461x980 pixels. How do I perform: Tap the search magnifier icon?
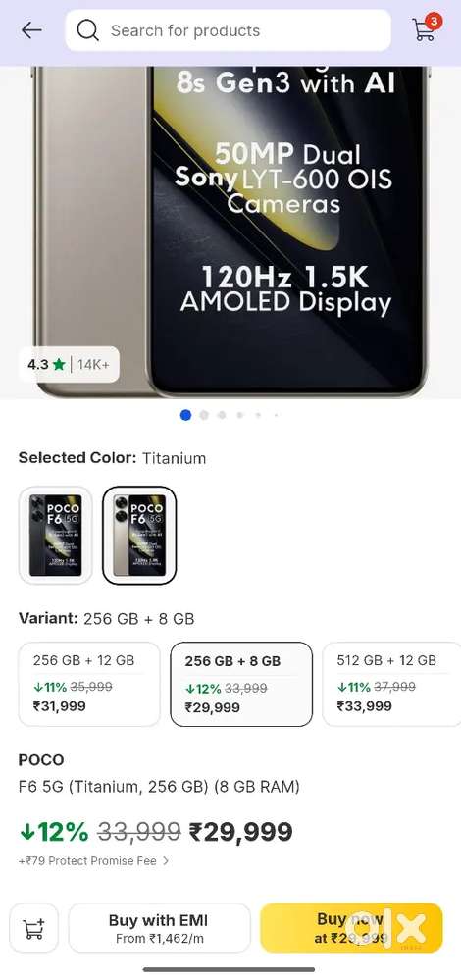click(x=88, y=30)
